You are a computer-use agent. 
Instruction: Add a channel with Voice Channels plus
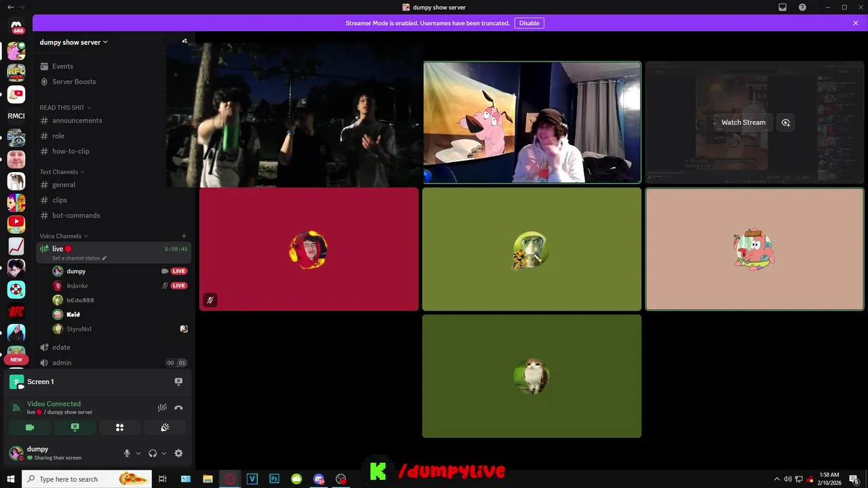(184, 236)
